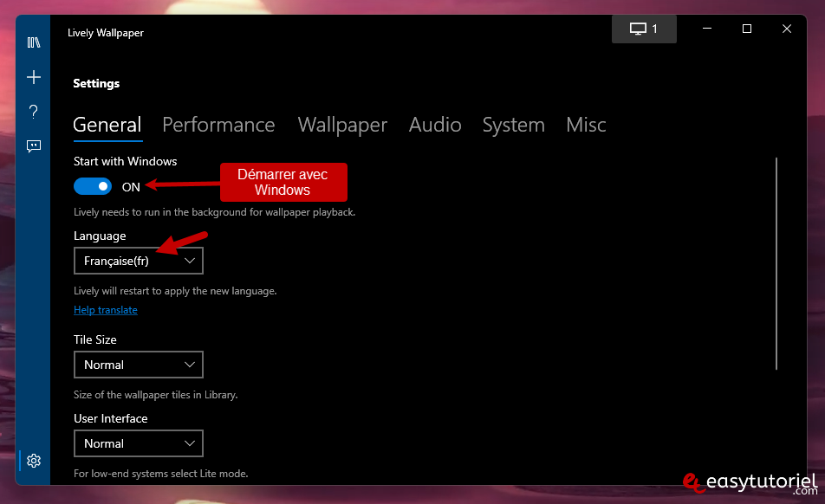Switch to the Wallpaper tab

(342, 125)
